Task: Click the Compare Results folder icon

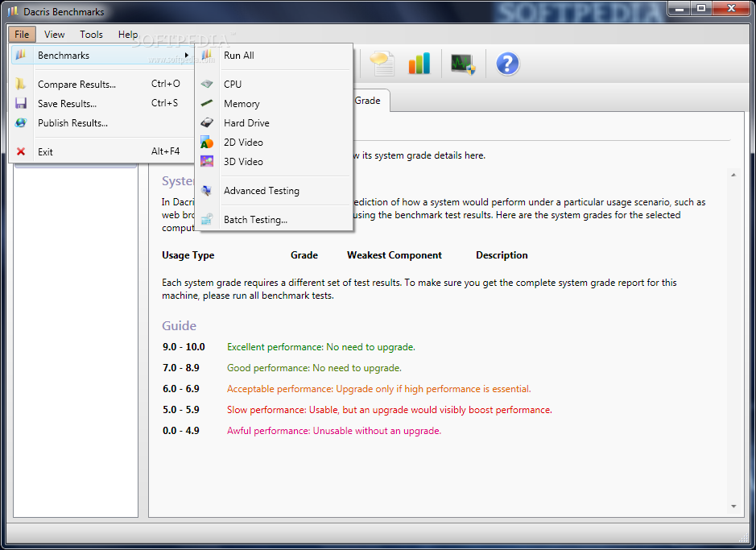Action: [x=20, y=84]
